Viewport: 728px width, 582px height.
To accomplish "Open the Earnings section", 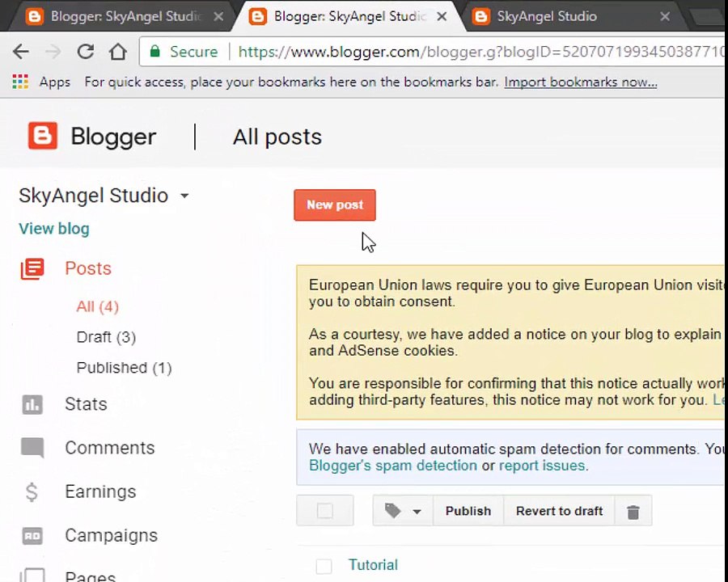I will (x=100, y=491).
